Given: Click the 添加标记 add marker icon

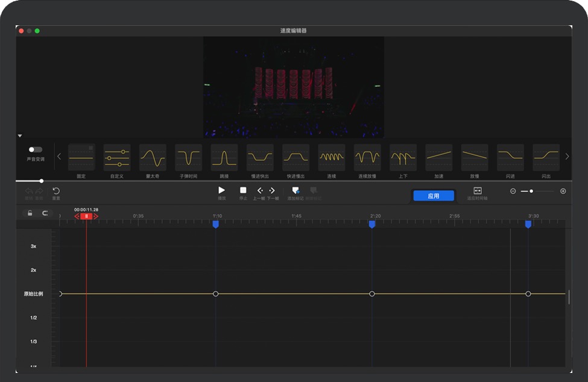Looking at the screenshot, I should point(296,191).
